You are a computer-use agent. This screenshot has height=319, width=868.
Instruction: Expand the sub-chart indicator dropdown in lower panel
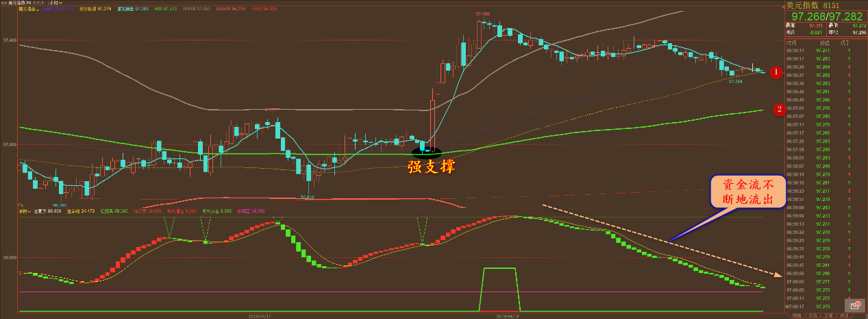click(25, 211)
